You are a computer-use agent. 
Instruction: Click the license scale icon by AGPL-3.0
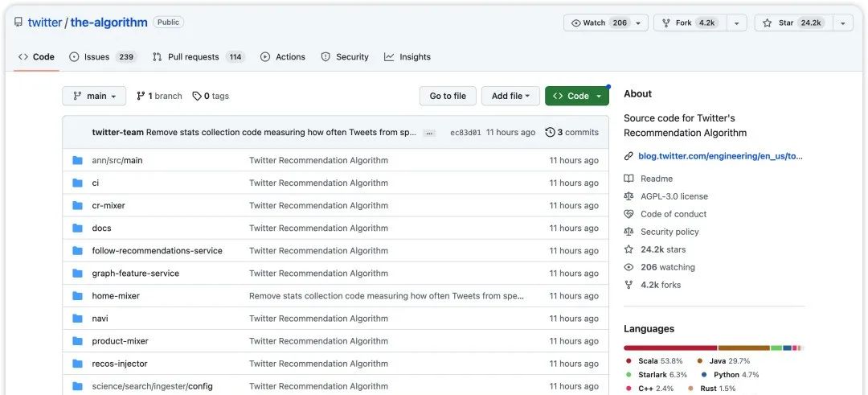628,196
